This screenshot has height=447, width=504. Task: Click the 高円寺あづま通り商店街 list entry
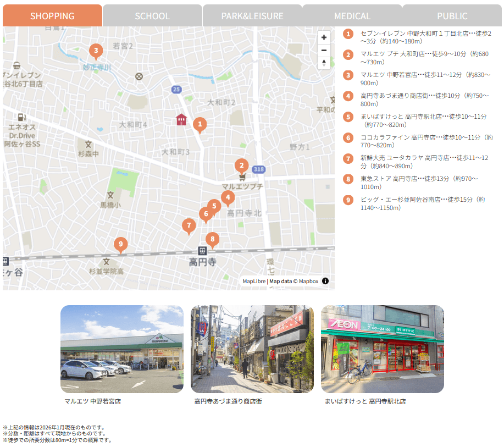(425, 100)
